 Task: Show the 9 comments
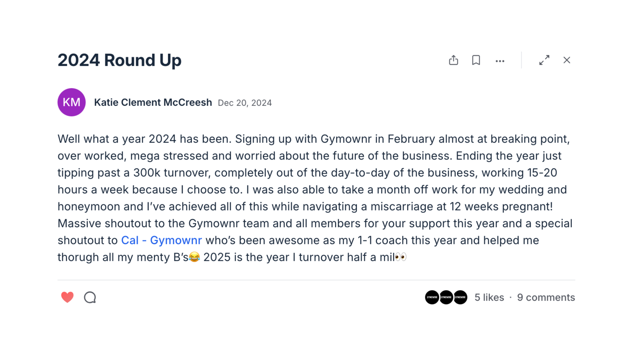(546, 297)
